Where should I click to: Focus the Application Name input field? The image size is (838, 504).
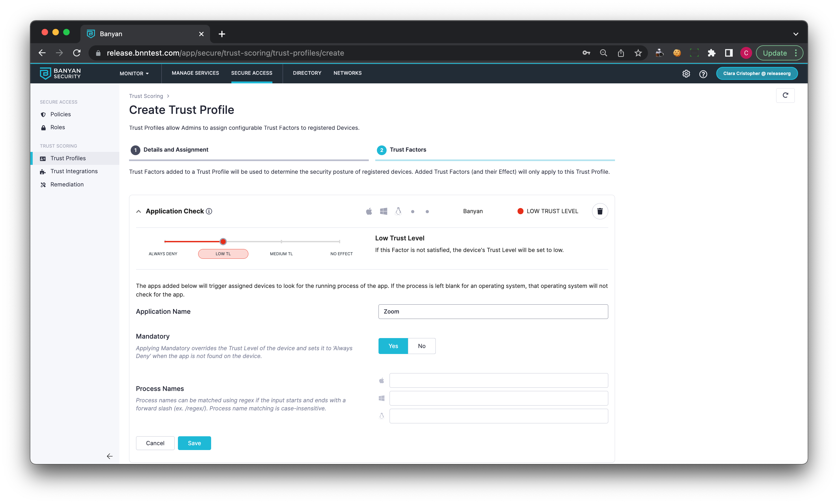(493, 311)
